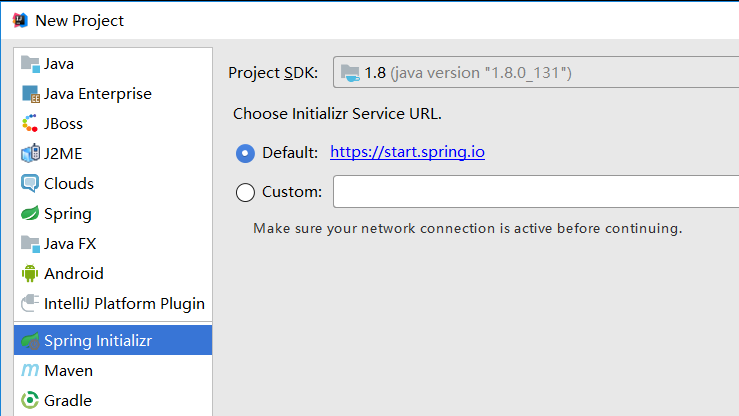Viewport: 739px width, 416px height.
Task: Select the Default service URL radio button
Action: click(245, 153)
